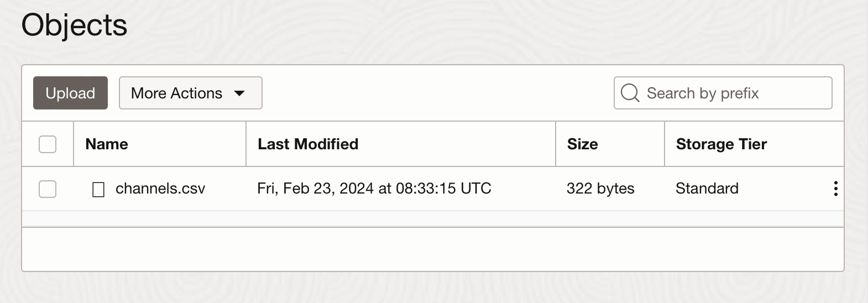Open the More Actions dropdown
868x303 pixels.
[x=177, y=93]
